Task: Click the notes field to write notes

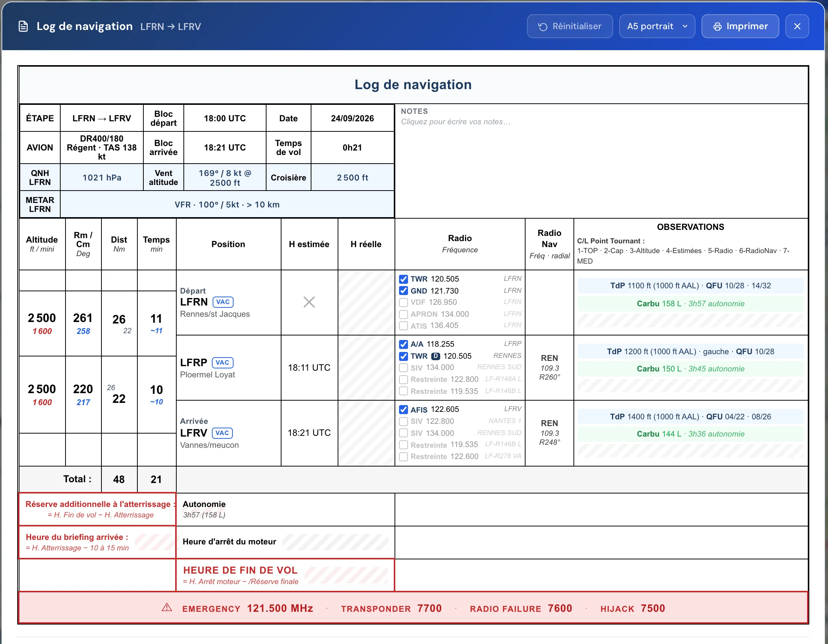Action: click(601, 161)
